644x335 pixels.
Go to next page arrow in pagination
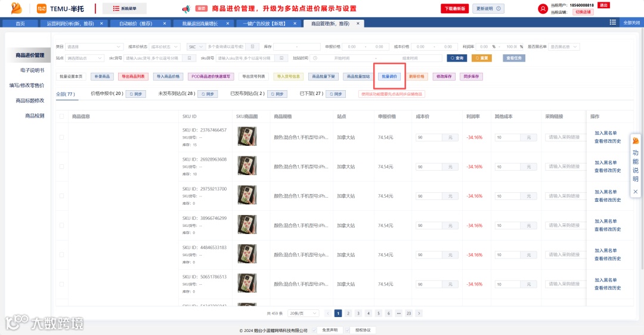pyautogui.click(x=419, y=313)
